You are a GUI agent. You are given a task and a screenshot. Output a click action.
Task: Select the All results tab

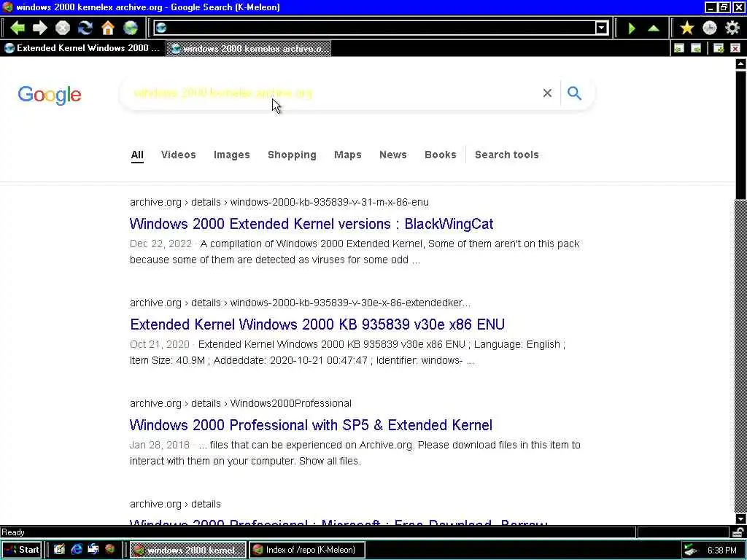coord(137,155)
